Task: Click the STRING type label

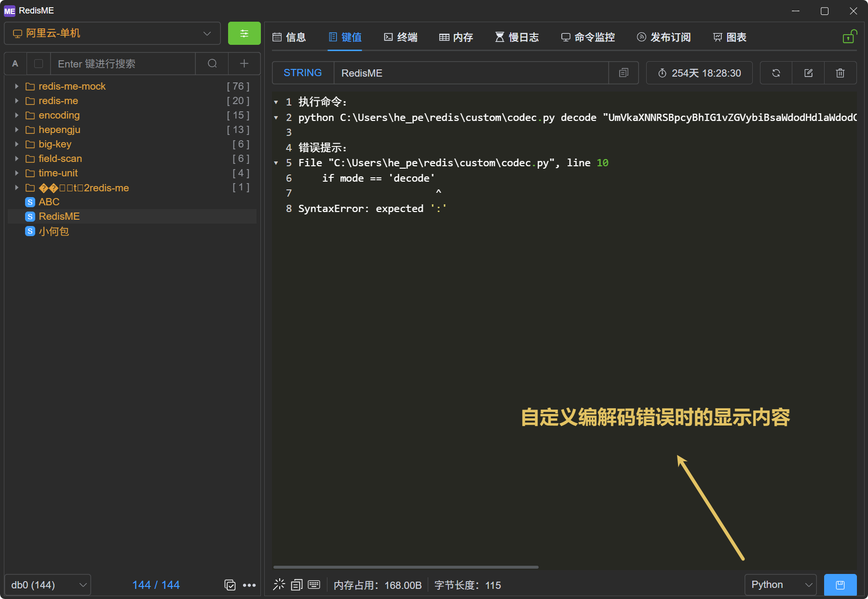Action: pyautogui.click(x=303, y=73)
